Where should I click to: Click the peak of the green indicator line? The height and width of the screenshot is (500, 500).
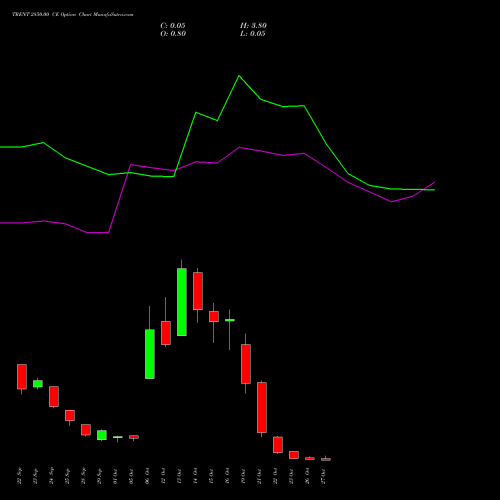[239, 76]
